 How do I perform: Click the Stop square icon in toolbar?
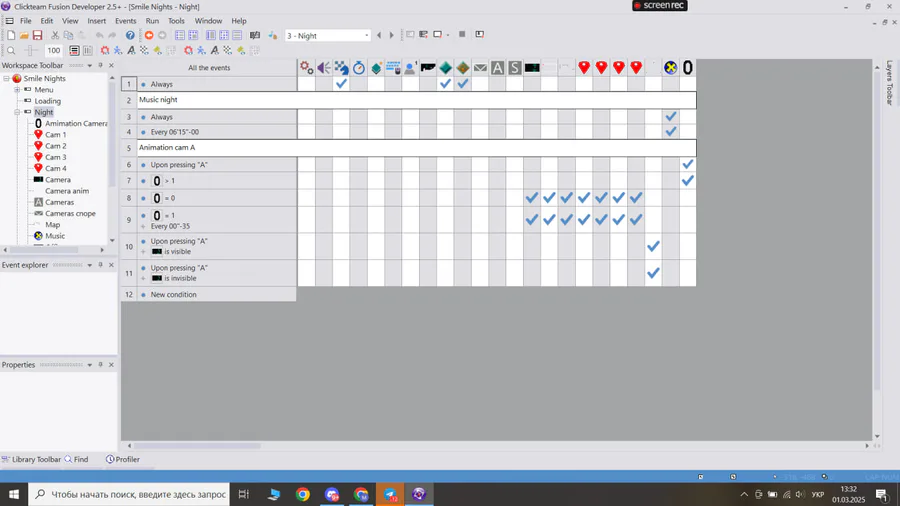(x=462, y=35)
